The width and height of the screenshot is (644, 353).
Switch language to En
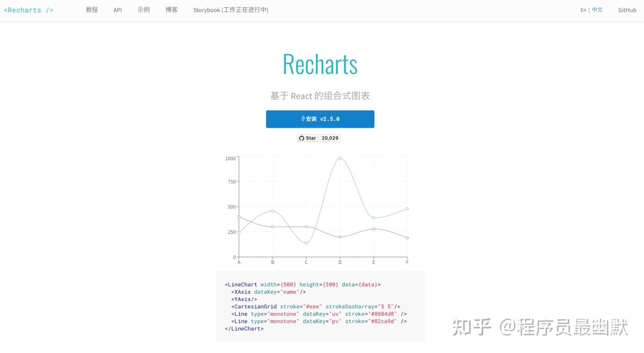click(583, 10)
